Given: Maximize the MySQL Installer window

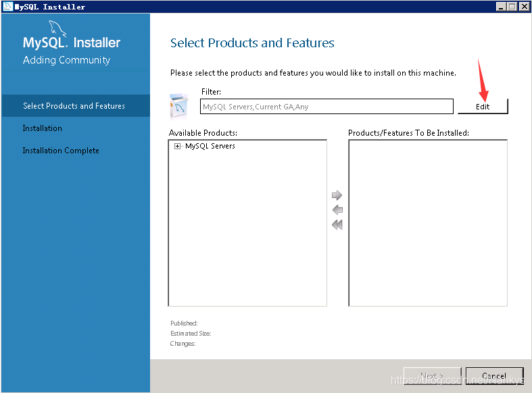Looking at the screenshot, I should [x=512, y=7].
